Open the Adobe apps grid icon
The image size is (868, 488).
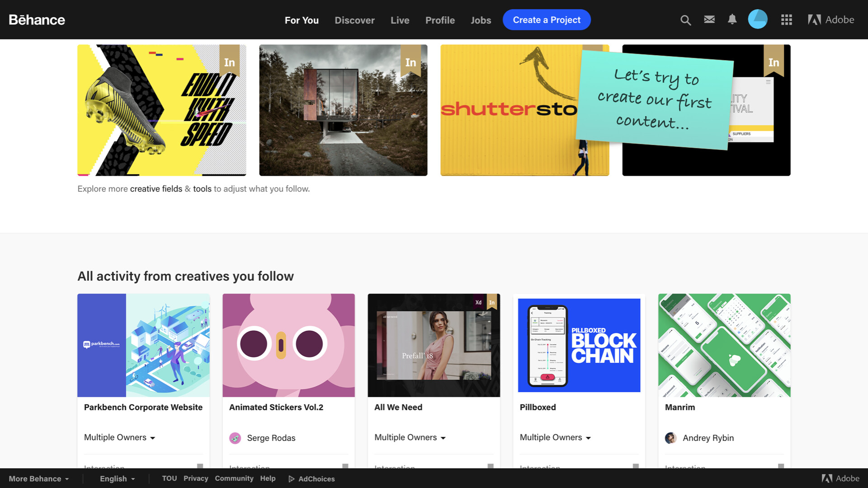pos(786,20)
